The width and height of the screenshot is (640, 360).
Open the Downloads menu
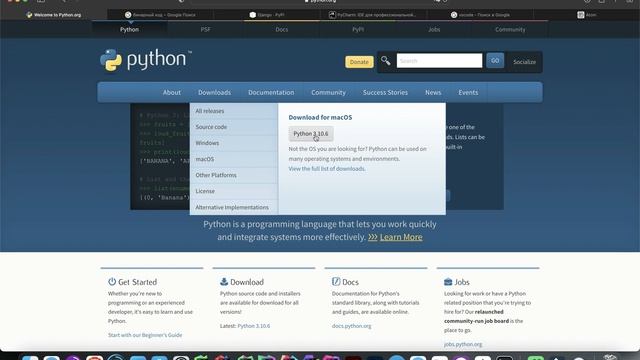click(215, 93)
